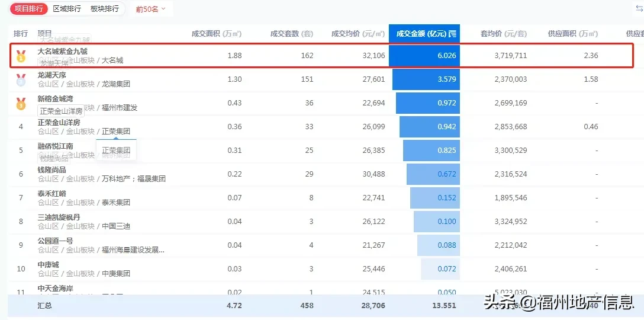The width and height of the screenshot is (644, 320).
Task: Open project 公园道一号
Action: pyautogui.click(x=56, y=241)
